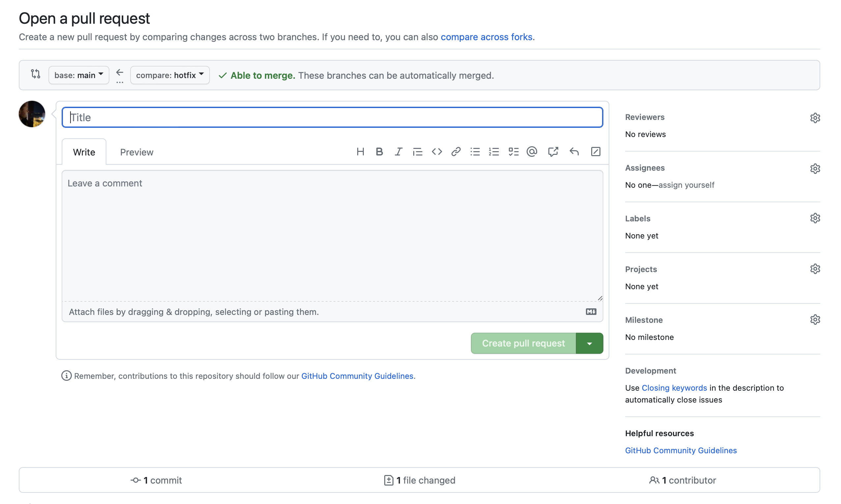Switch to the Write tab

click(84, 152)
